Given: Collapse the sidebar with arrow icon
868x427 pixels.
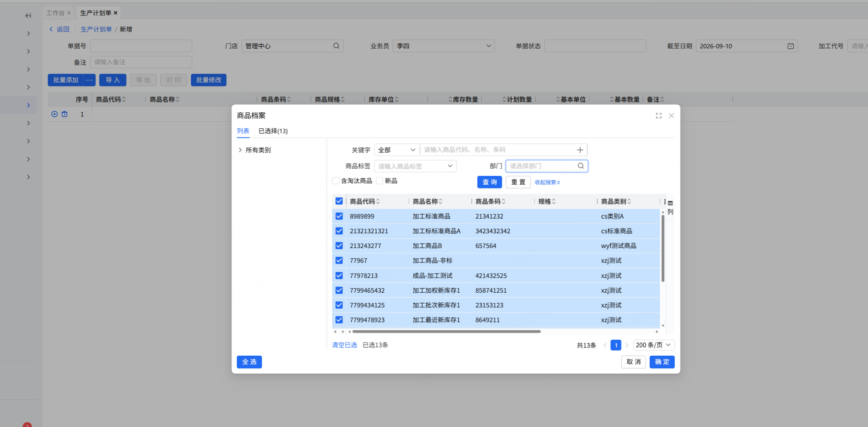Looking at the screenshot, I should pyautogui.click(x=28, y=16).
